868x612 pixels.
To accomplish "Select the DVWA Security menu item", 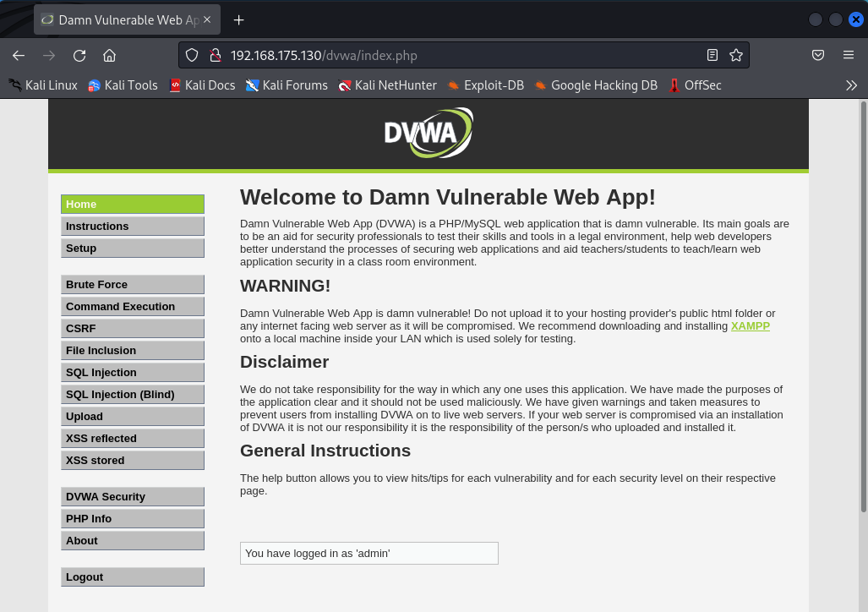I will [133, 497].
